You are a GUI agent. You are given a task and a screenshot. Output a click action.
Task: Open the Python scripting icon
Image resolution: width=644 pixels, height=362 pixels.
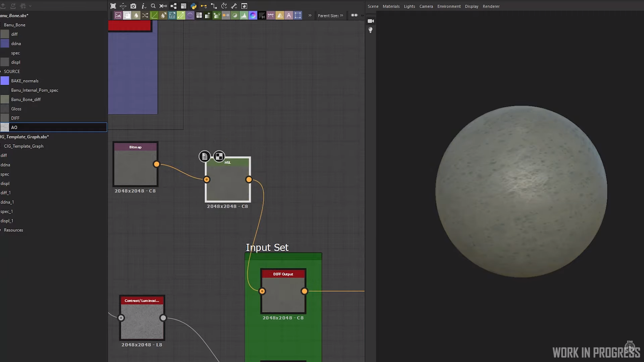[194, 6]
